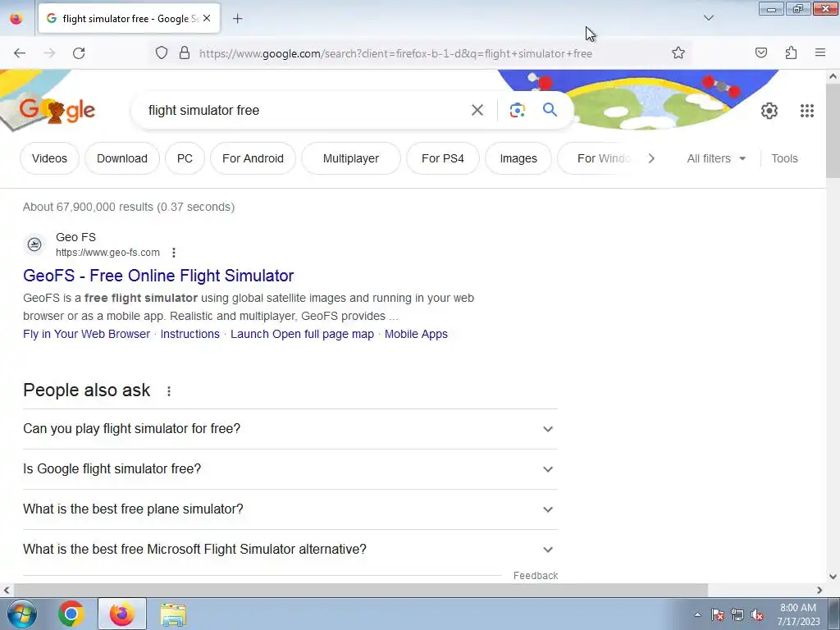Image resolution: width=840 pixels, height=630 pixels.
Task: Select the Multiplayer filter chip
Action: (351, 158)
